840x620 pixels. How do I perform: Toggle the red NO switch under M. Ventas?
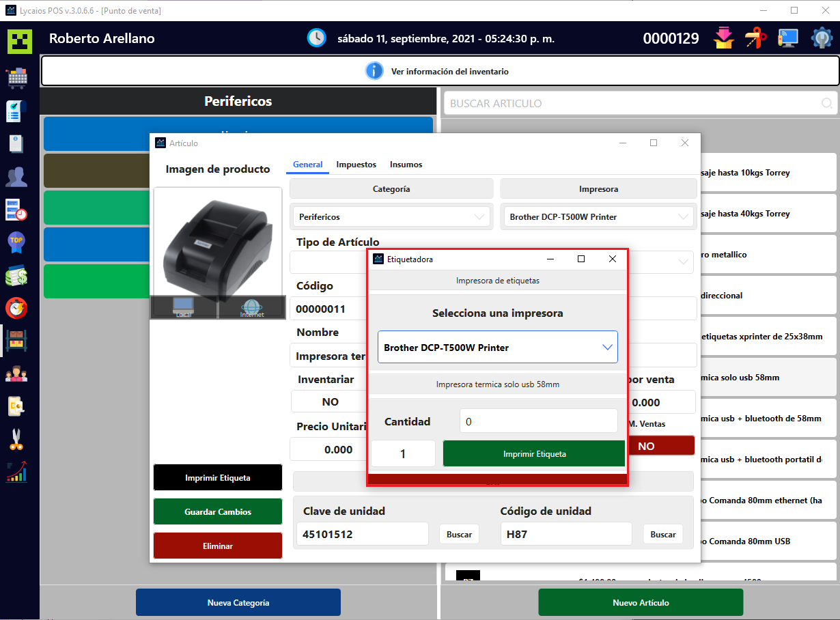[x=645, y=446]
